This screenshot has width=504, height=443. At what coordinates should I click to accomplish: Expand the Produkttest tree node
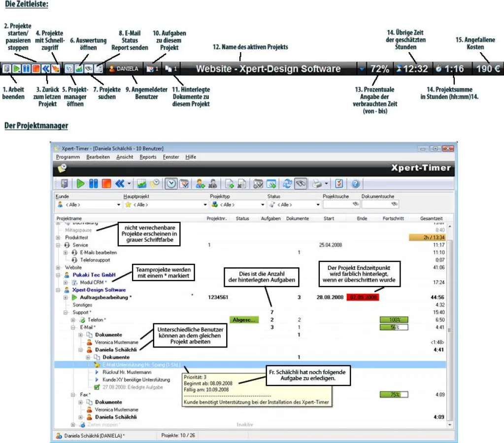pyautogui.click(x=59, y=237)
